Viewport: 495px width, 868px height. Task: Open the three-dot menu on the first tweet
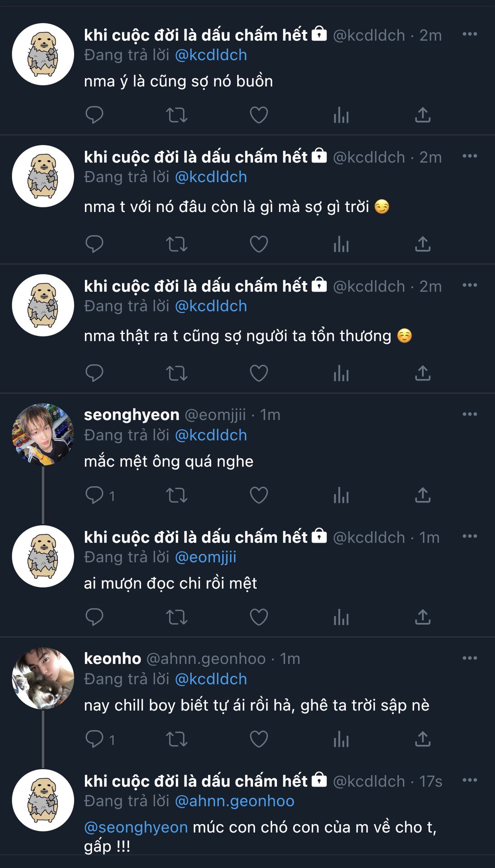click(470, 34)
